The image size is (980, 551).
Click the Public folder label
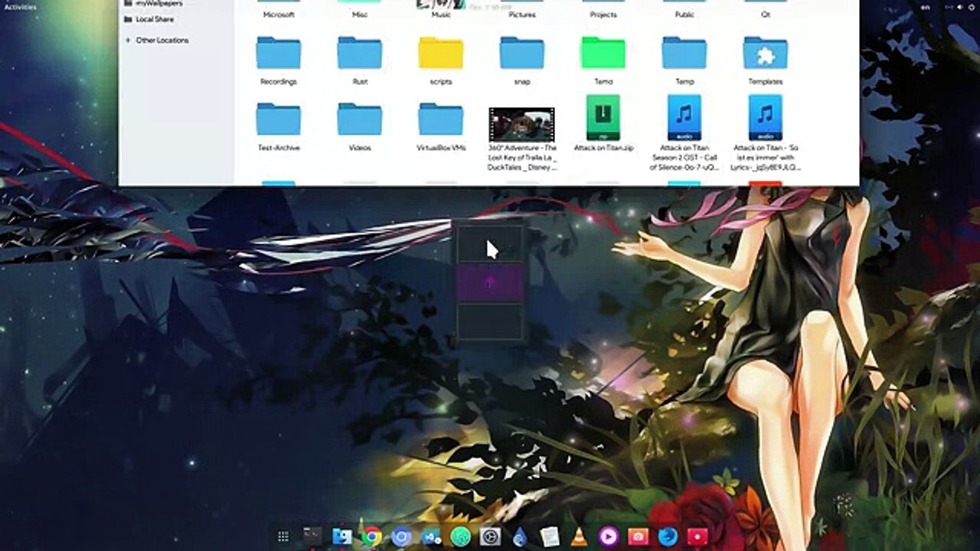pyautogui.click(x=684, y=15)
